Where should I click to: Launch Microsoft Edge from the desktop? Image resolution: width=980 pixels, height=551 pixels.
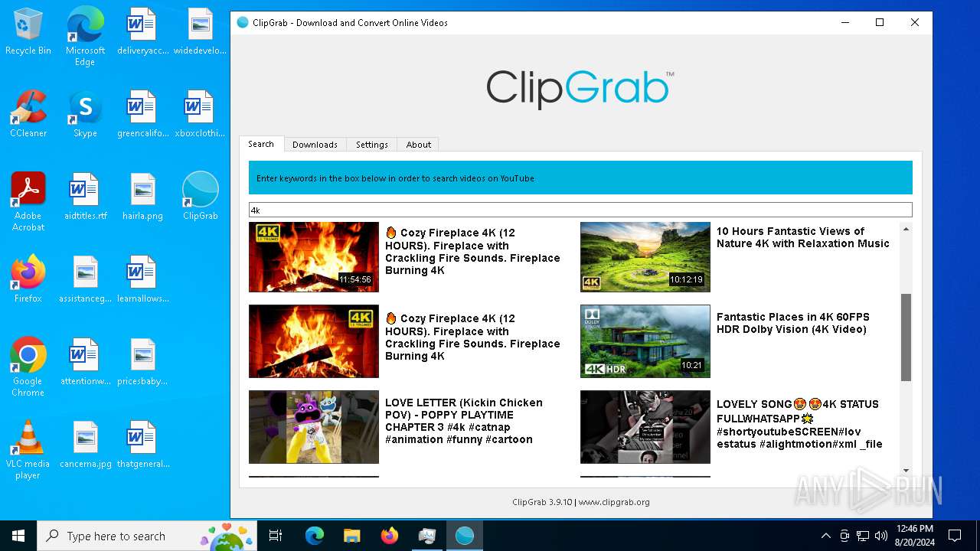85,37
